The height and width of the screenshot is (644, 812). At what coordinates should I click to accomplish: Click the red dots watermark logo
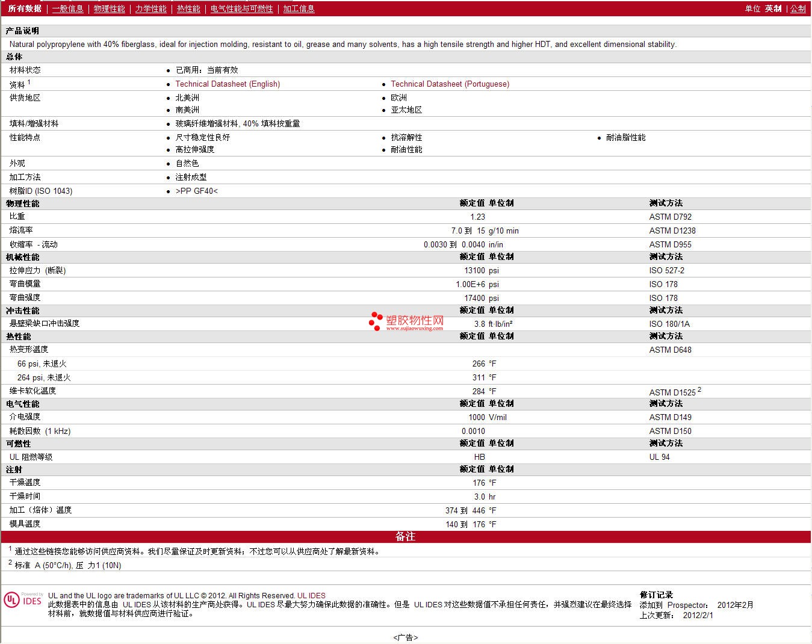(x=376, y=321)
